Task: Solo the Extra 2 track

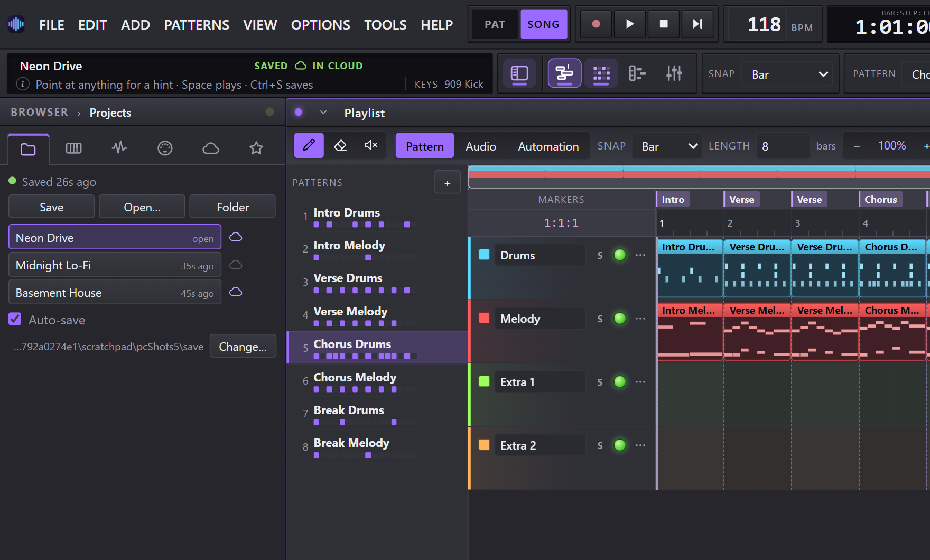Action: pos(600,445)
